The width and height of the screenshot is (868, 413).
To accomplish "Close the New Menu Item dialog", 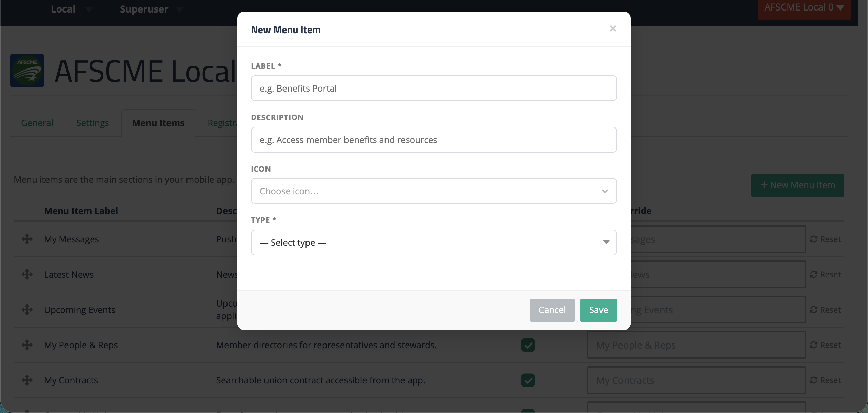I will [613, 28].
